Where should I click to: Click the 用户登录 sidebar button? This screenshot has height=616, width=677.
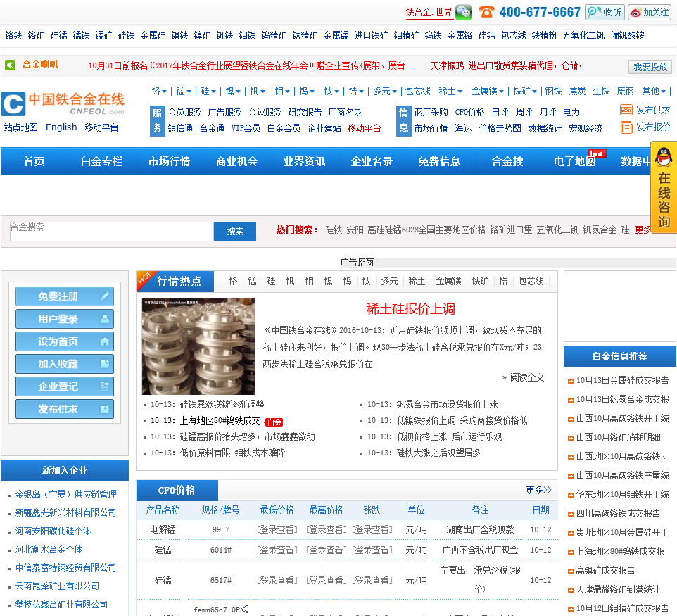coord(65,319)
